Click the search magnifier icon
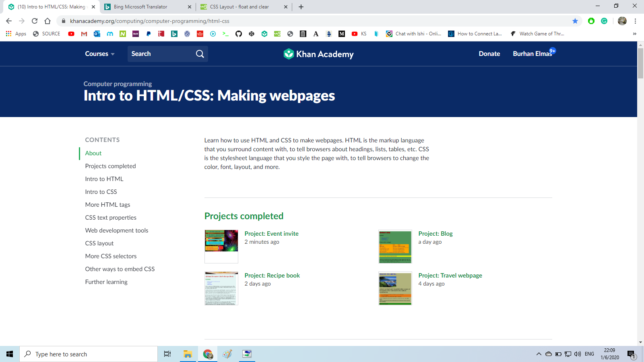Viewport: 644px width, 362px height. point(200,54)
